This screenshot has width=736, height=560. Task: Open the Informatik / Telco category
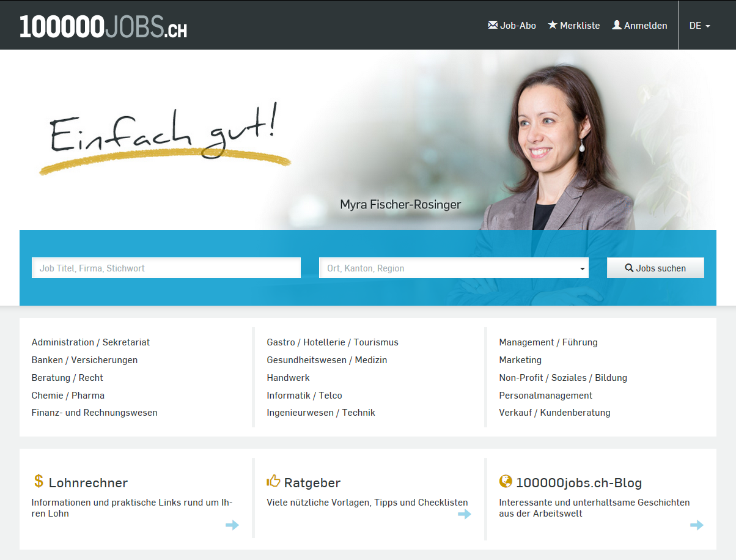(304, 396)
